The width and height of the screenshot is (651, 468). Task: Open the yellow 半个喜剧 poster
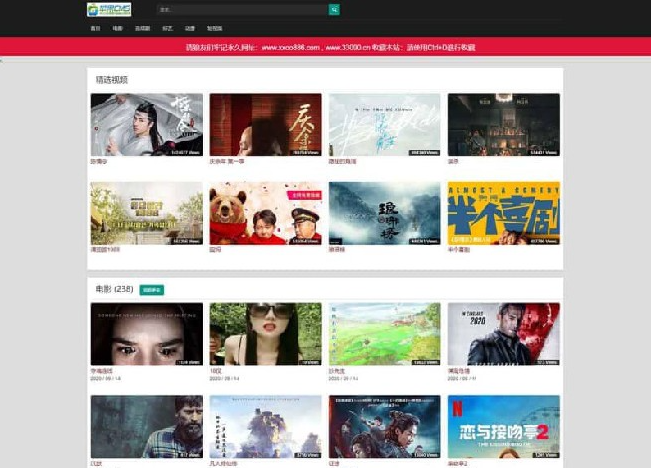[x=504, y=213]
